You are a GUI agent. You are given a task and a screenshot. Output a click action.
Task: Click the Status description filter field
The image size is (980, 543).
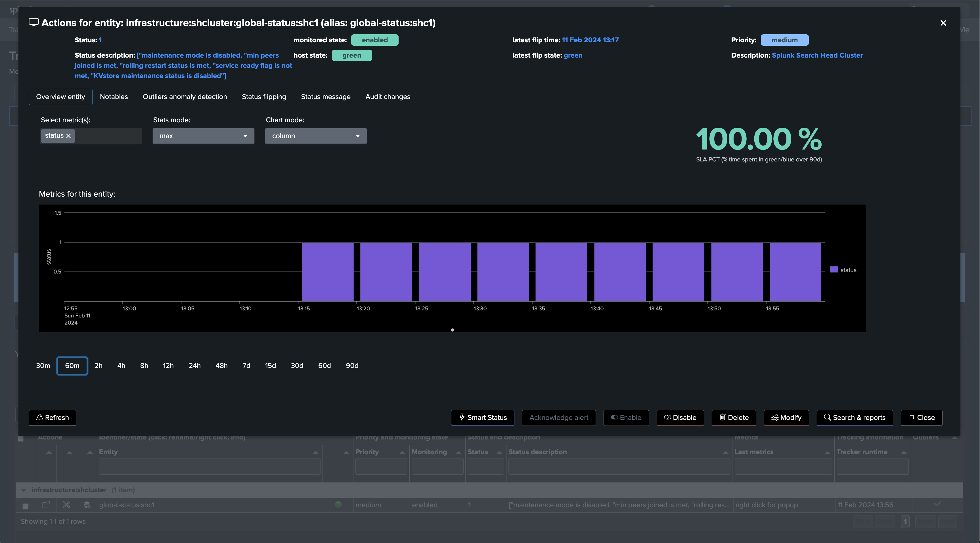pos(619,466)
